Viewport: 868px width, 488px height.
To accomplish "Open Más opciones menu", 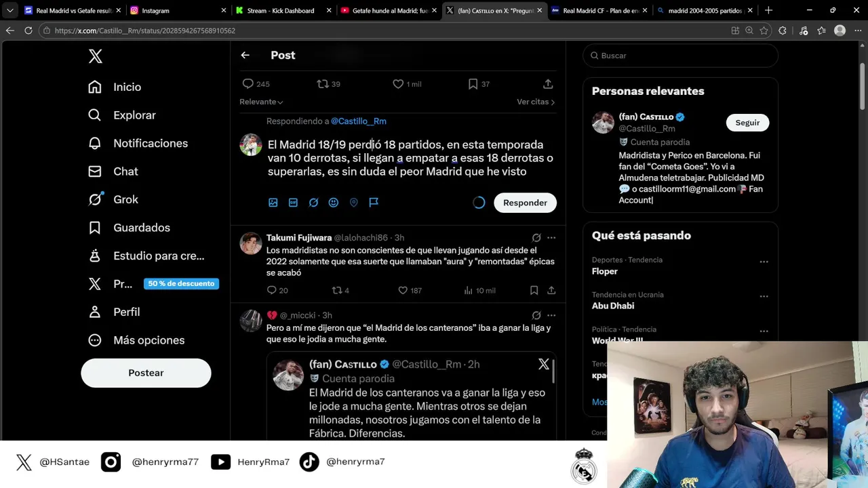I will tap(136, 340).
